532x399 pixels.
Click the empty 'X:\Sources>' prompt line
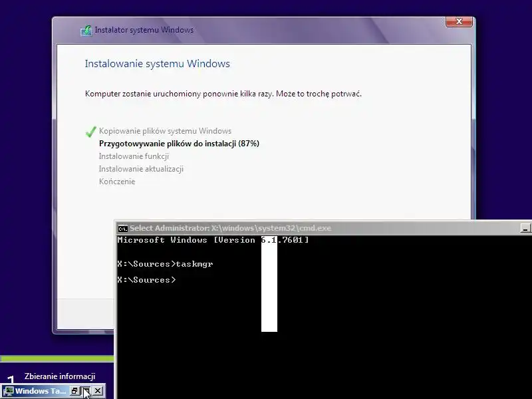pyautogui.click(x=146, y=280)
